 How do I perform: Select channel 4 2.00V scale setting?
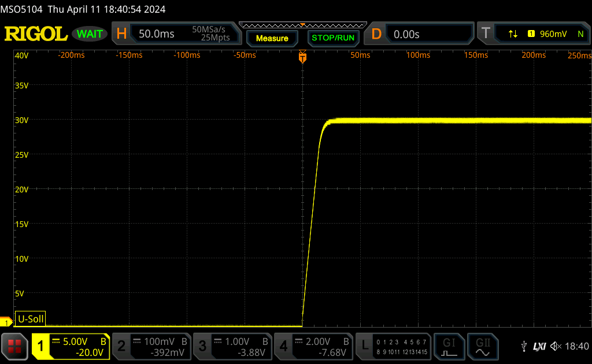(x=318, y=341)
